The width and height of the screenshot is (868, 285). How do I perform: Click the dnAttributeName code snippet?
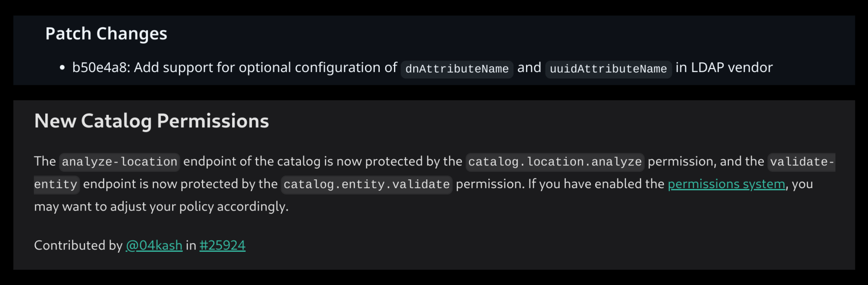tap(457, 69)
